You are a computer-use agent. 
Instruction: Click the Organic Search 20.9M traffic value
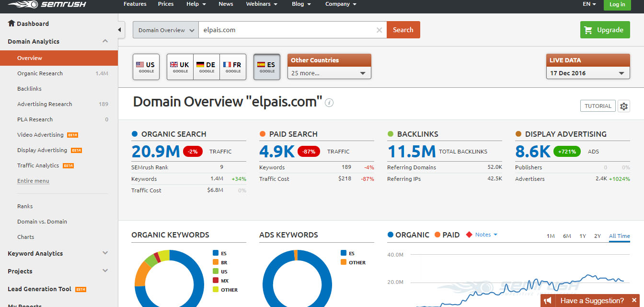[x=156, y=152]
